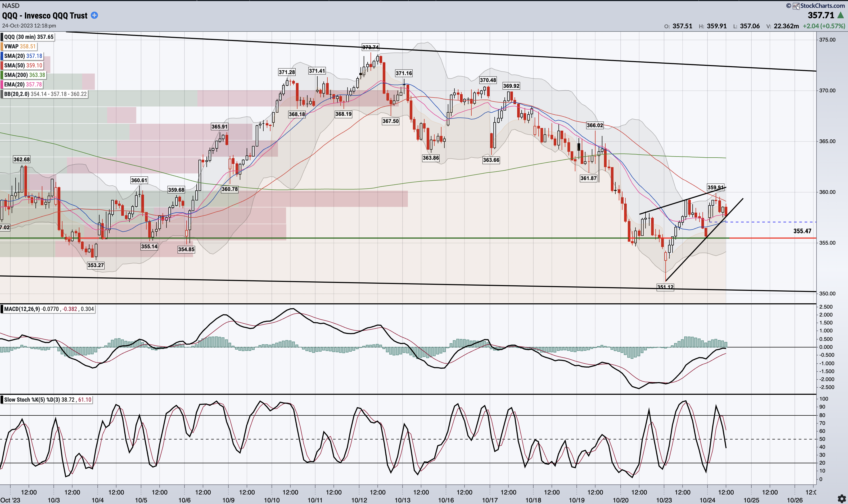Click the 359.91 recent high annotation
Viewport: 848px width, 504px height.
click(x=715, y=187)
